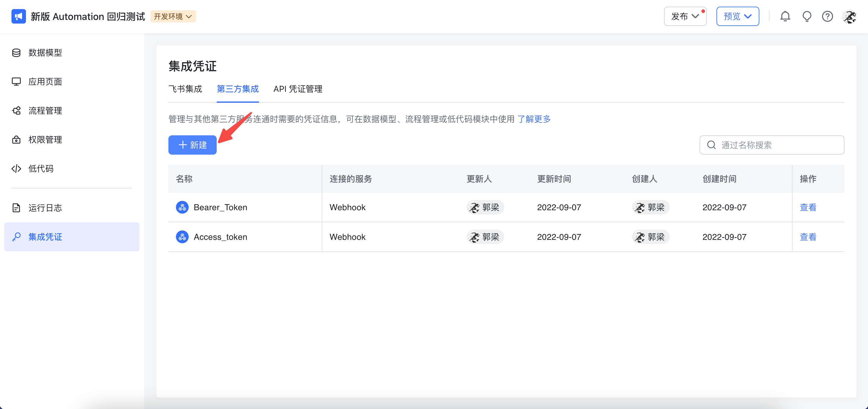The image size is (868, 409).
Task: Switch to the 飞书集成 tab
Action: (185, 89)
